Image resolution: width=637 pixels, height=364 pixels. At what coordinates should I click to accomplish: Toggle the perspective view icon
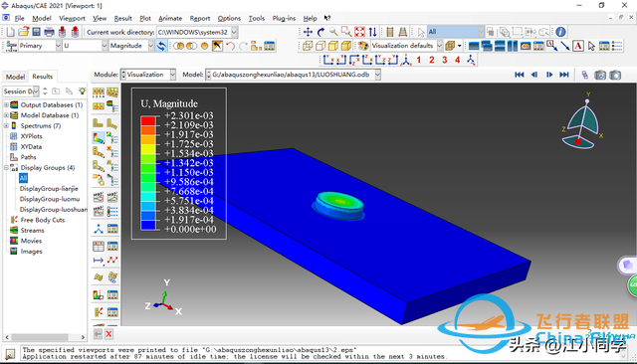402,32
